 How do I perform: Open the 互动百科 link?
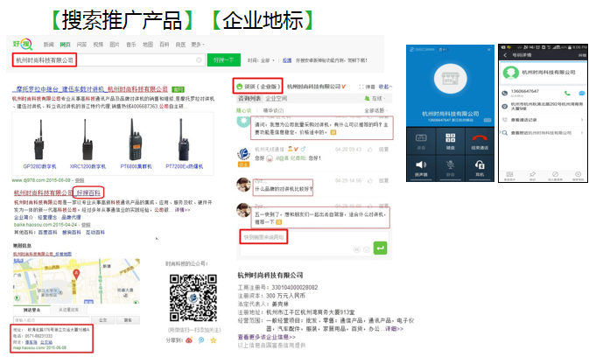coord(95,232)
